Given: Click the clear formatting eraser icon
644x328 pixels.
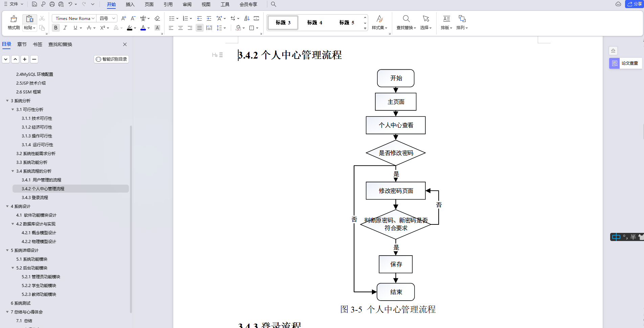Looking at the screenshot, I should point(157,18).
